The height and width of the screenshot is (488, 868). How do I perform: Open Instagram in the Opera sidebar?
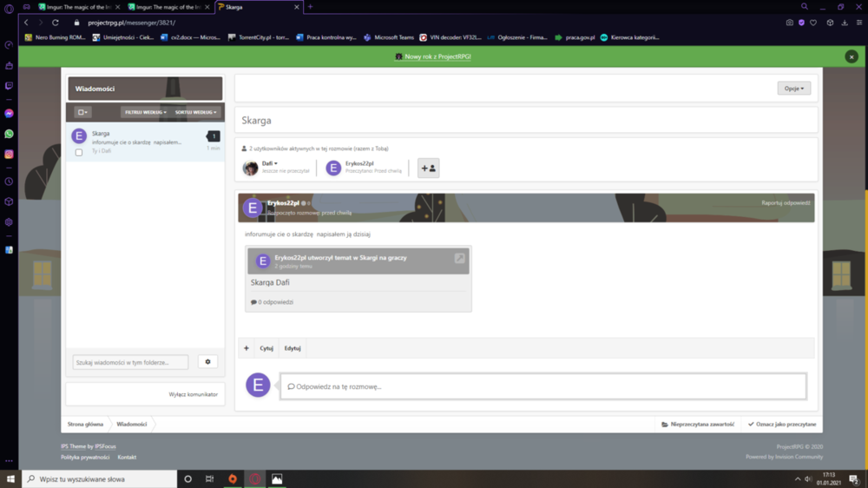click(x=9, y=155)
